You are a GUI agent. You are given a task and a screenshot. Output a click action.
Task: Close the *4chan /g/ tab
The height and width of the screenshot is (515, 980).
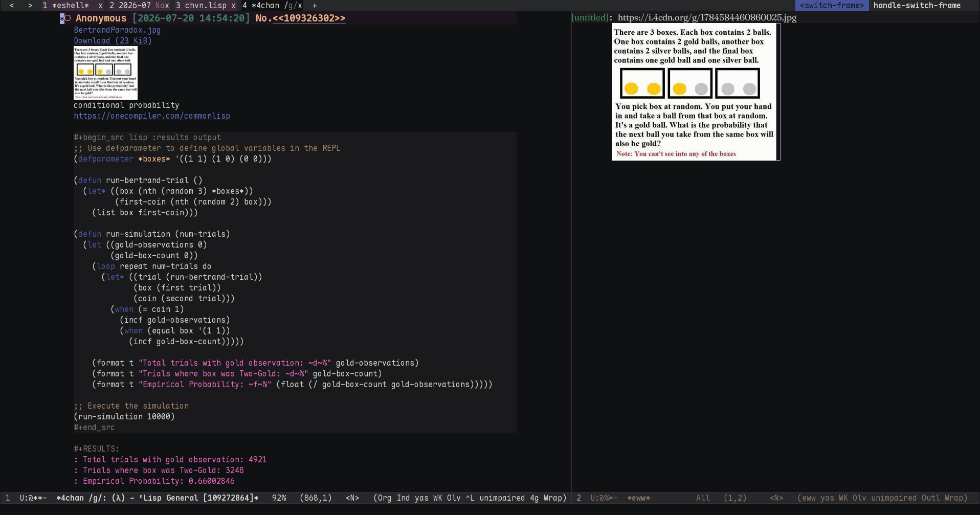300,6
